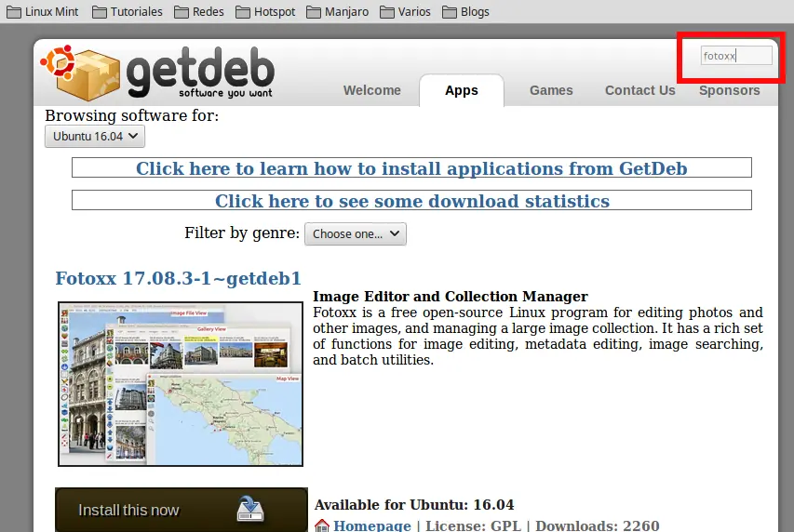Open the Contact Us tab
Viewport: 794px width, 532px height.
pyautogui.click(x=640, y=90)
